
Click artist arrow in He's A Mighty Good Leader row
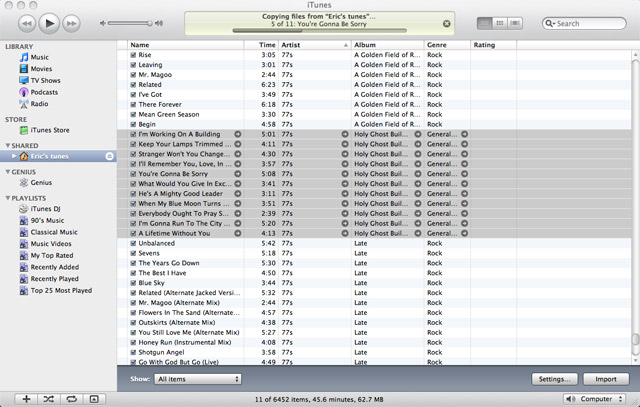point(345,194)
